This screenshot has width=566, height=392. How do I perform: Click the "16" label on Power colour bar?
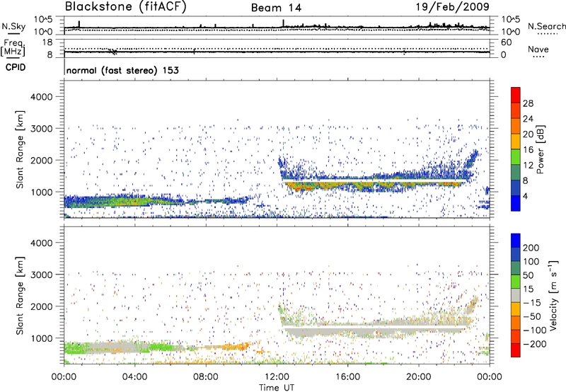(528, 150)
